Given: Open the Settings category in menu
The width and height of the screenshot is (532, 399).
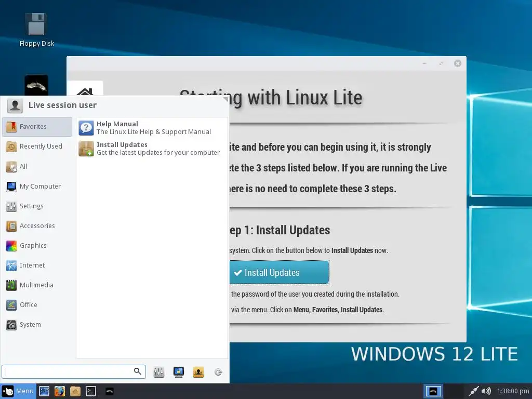Looking at the screenshot, I should coord(37,206).
